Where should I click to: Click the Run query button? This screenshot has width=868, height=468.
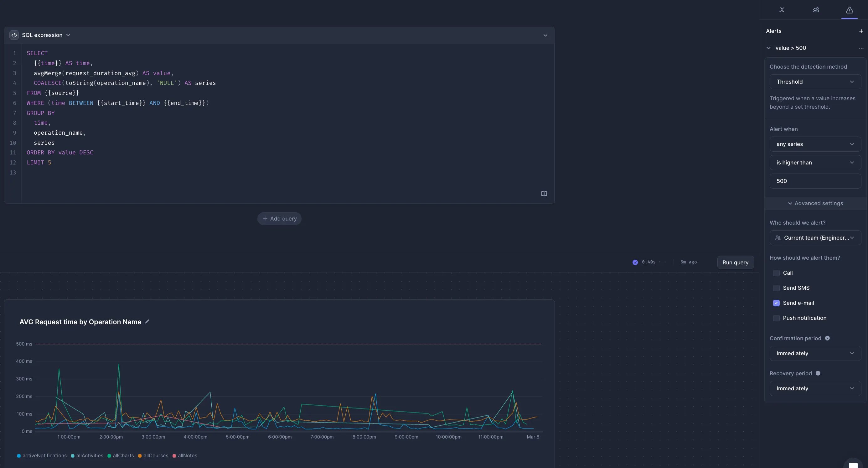pyautogui.click(x=735, y=262)
